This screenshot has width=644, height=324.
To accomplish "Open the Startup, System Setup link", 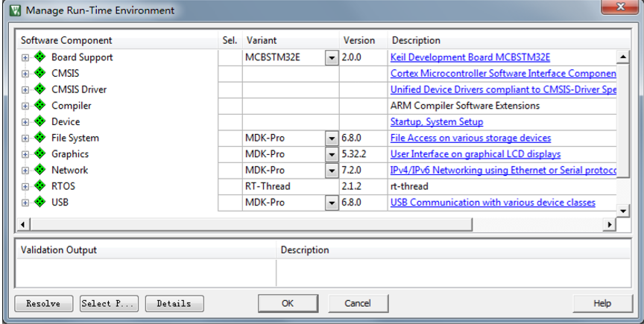I will [437, 121].
